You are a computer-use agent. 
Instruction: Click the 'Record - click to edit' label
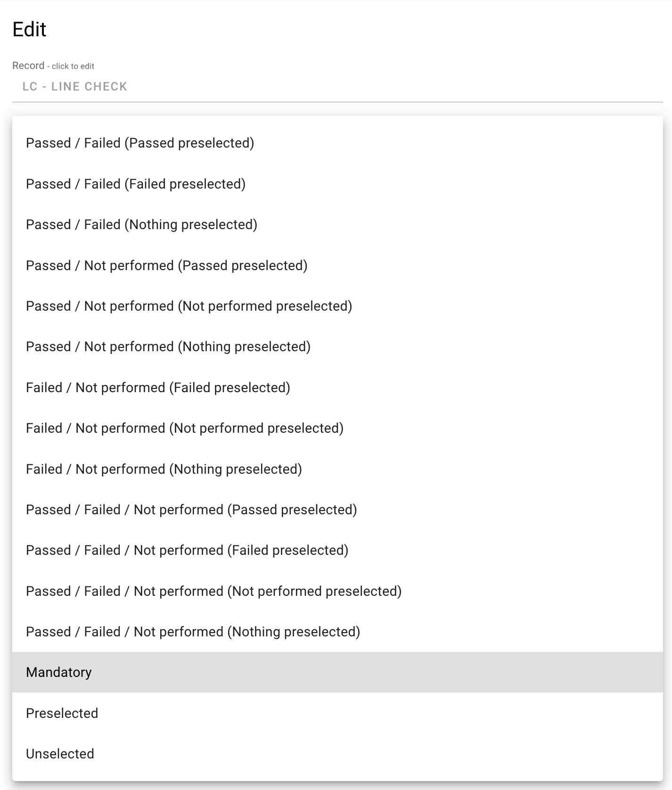(x=28, y=66)
